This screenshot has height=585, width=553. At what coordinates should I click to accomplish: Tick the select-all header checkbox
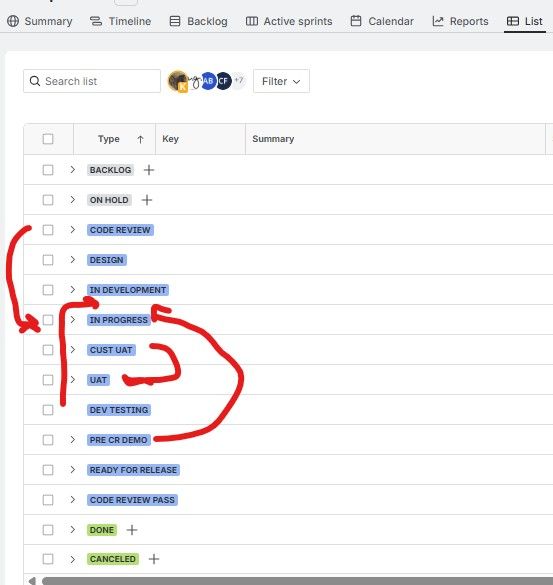click(48, 139)
